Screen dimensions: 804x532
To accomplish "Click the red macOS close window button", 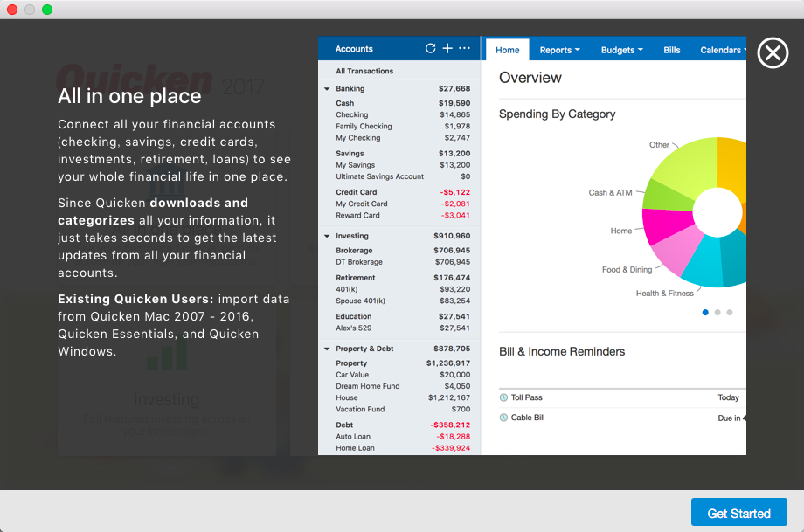I will pos(12,10).
